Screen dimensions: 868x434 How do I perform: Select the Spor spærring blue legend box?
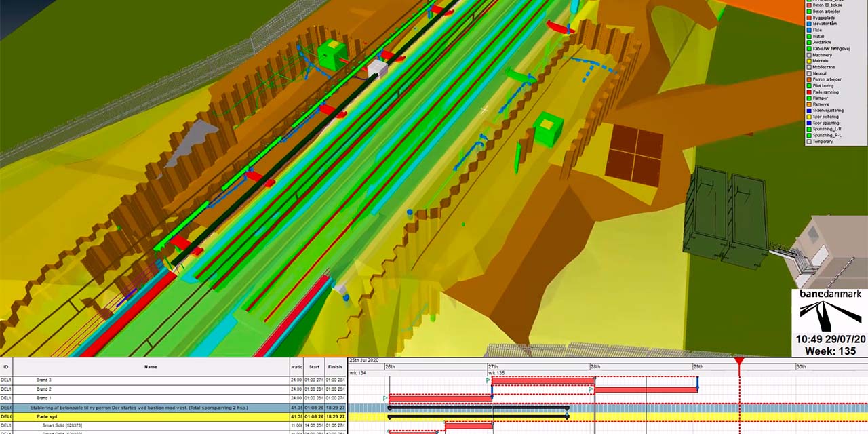808,123
